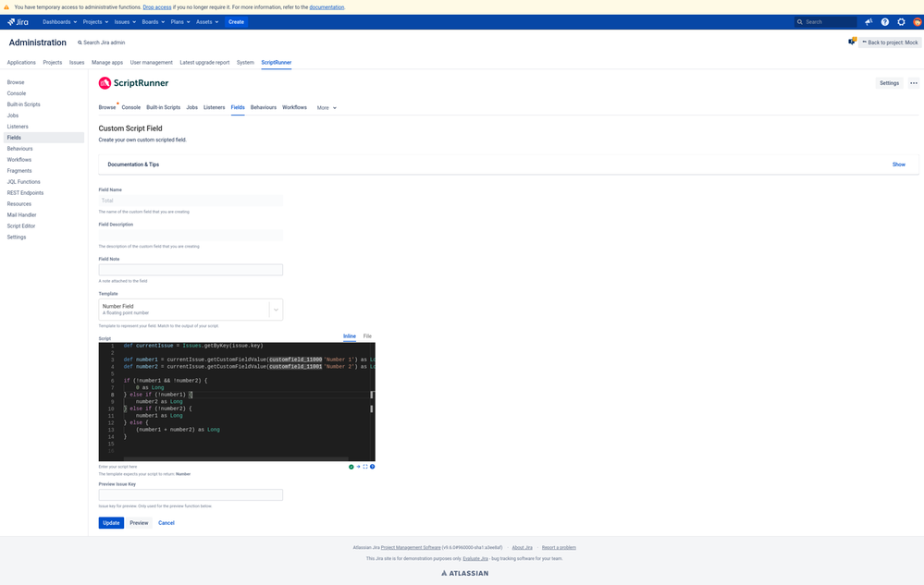Image resolution: width=924 pixels, height=585 pixels.
Task: Open the More dropdown in ScriptRunner tabs
Action: point(326,108)
